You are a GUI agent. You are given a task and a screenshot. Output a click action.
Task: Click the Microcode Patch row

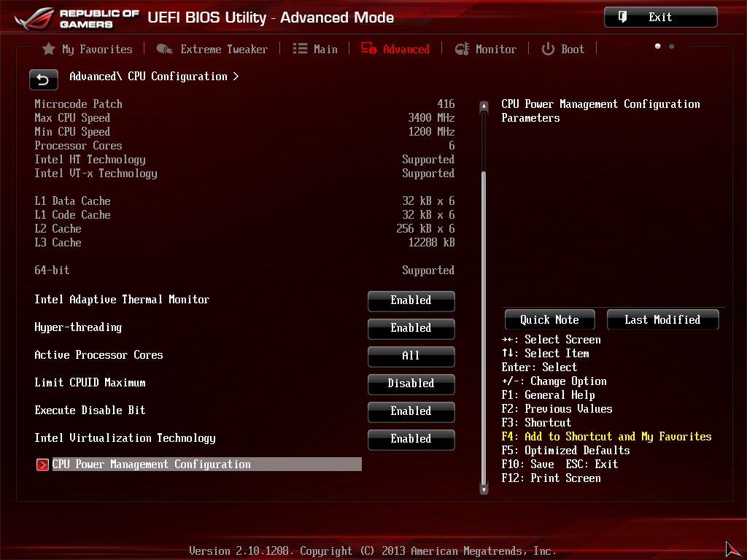click(244, 104)
